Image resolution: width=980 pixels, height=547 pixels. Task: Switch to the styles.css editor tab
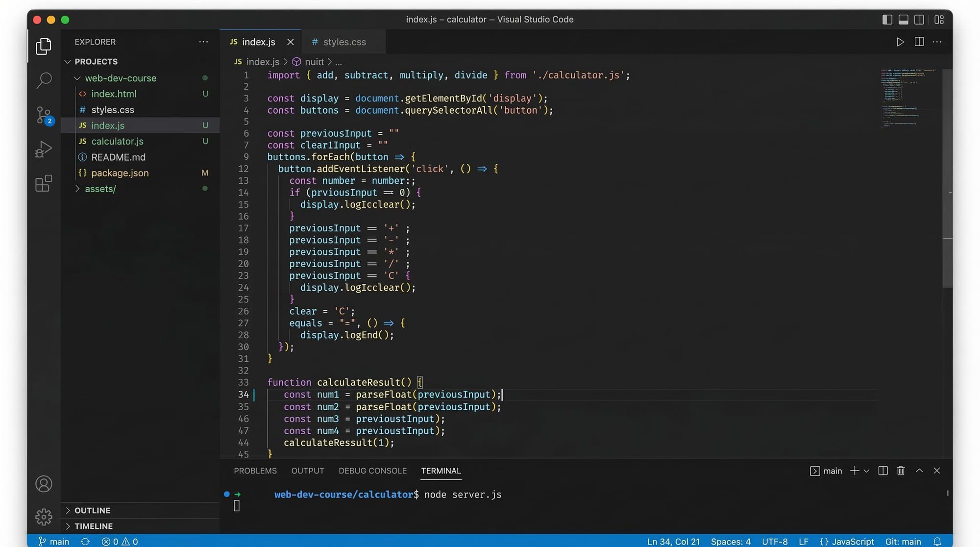[x=344, y=42]
